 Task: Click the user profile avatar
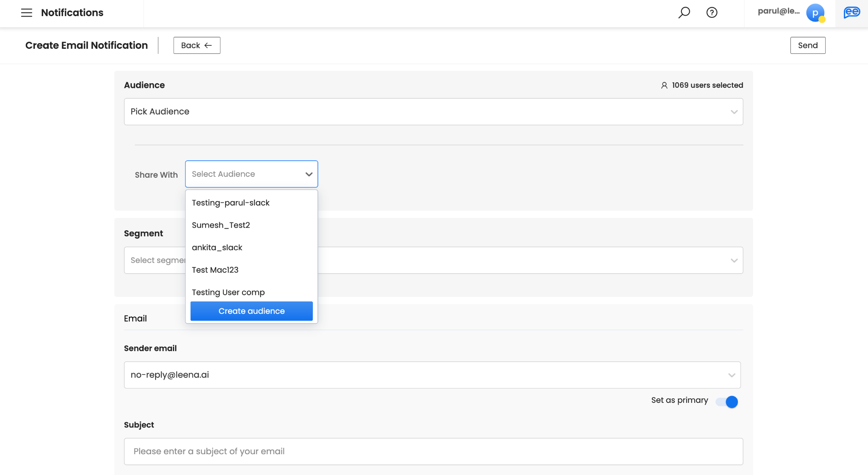[815, 13]
